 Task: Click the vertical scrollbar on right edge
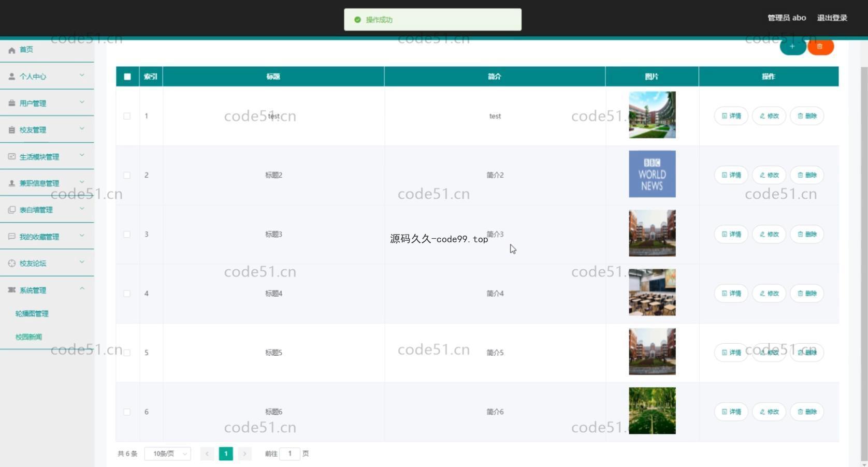pyautogui.click(x=863, y=264)
